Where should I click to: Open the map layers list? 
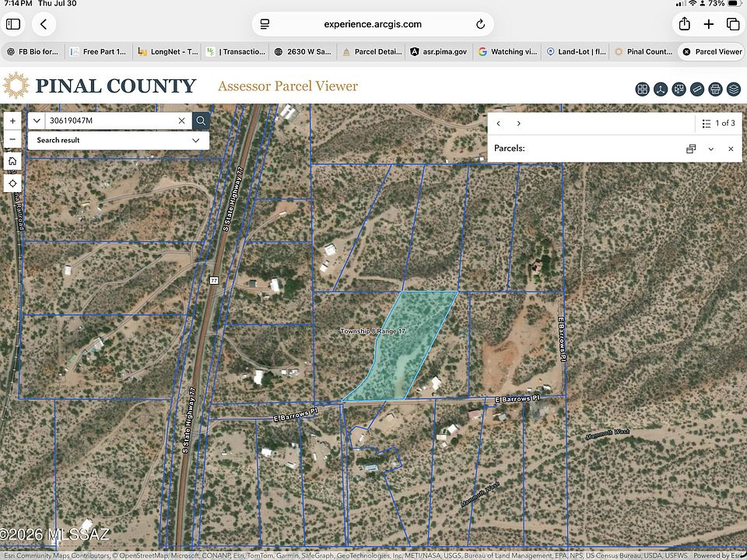pos(734,89)
